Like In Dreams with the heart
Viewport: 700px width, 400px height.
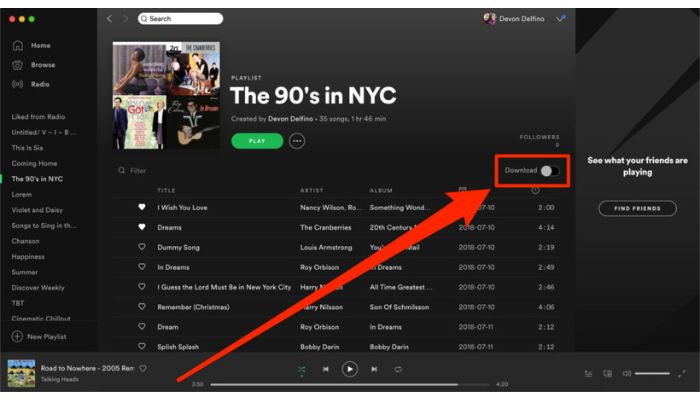coord(142,267)
